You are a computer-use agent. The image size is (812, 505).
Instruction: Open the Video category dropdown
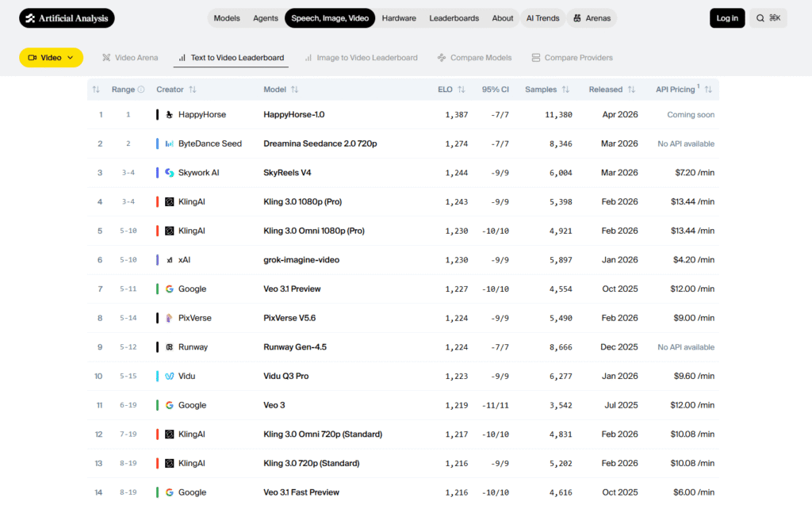pos(51,57)
